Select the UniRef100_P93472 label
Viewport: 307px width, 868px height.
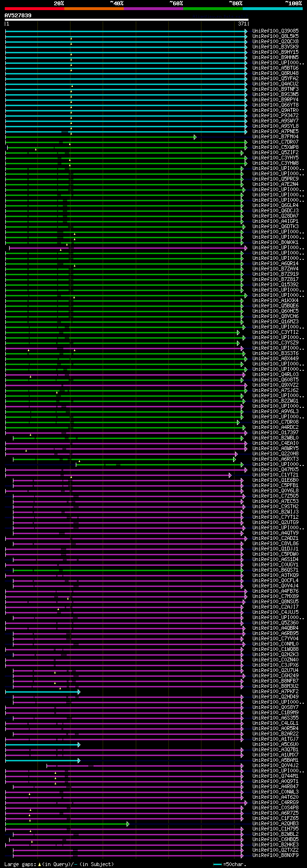pos(275,115)
